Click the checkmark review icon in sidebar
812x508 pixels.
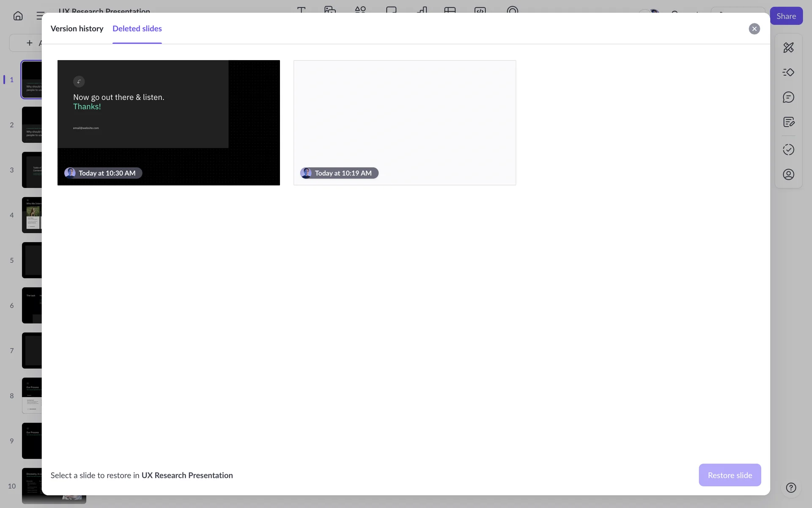[788, 149]
